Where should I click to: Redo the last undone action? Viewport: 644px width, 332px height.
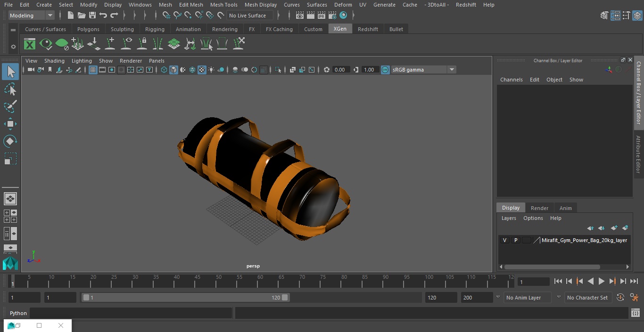[114, 16]
